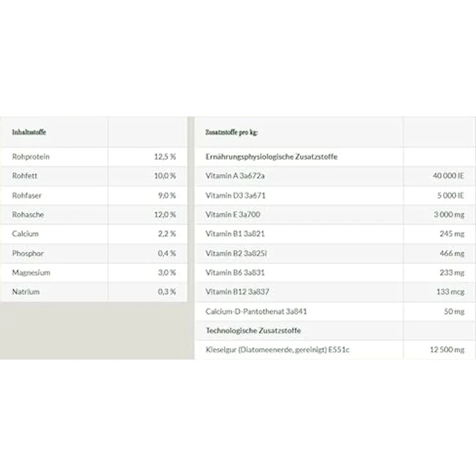Click the Vitamin A 3a672a row
This screenshot has width=476, height=476.
336,176
